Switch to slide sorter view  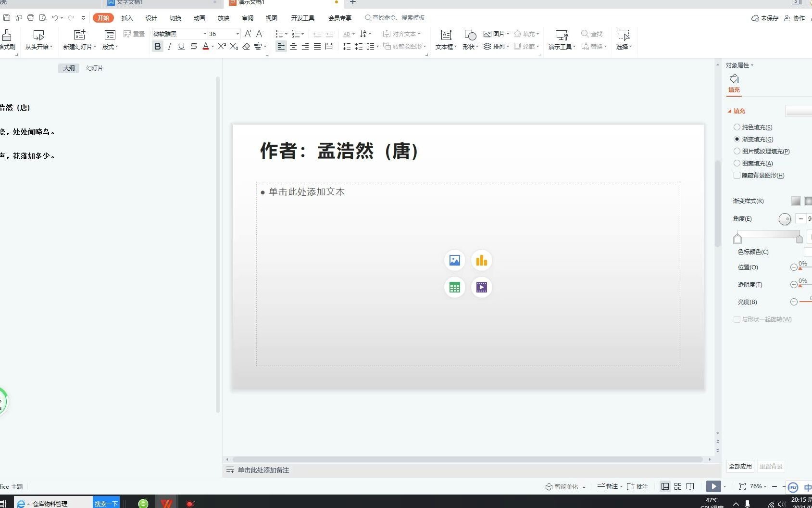tap(678, 486)
